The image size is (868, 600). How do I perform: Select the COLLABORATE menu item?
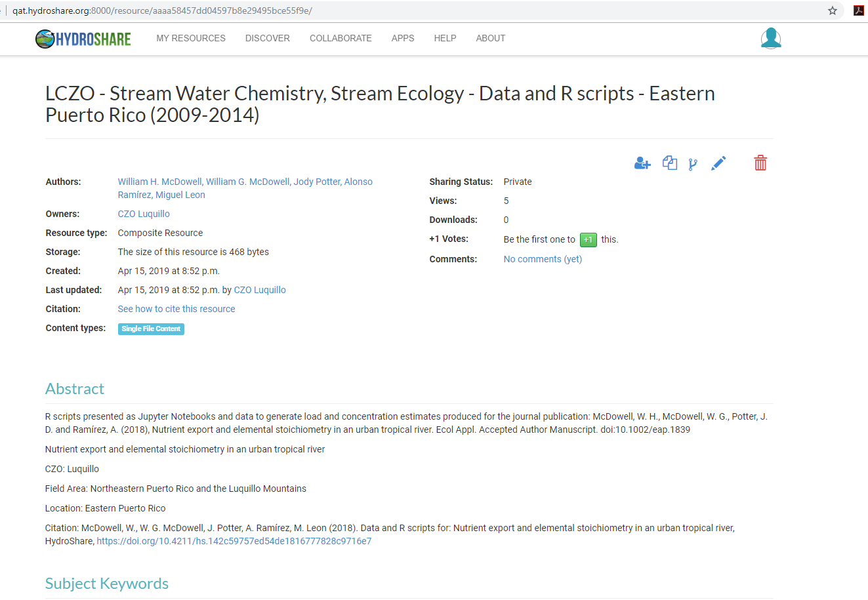point(341,38)
